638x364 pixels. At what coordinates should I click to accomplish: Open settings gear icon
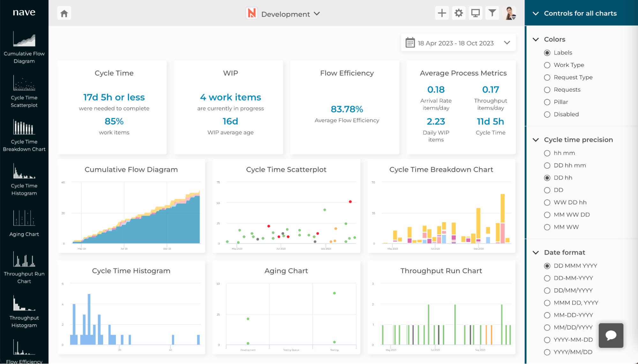tap(459, 13)
